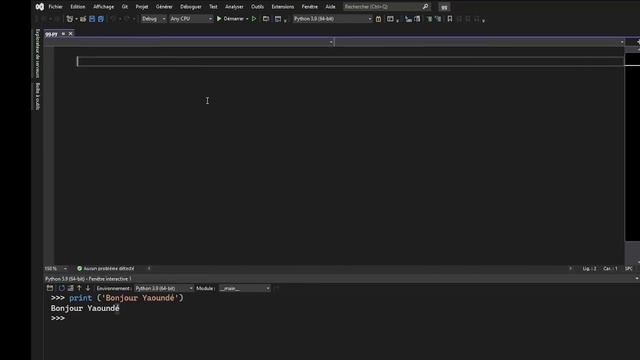
Task: Open the Environnement Python 3.9 dropdown
Action: (x=164, y=289)
